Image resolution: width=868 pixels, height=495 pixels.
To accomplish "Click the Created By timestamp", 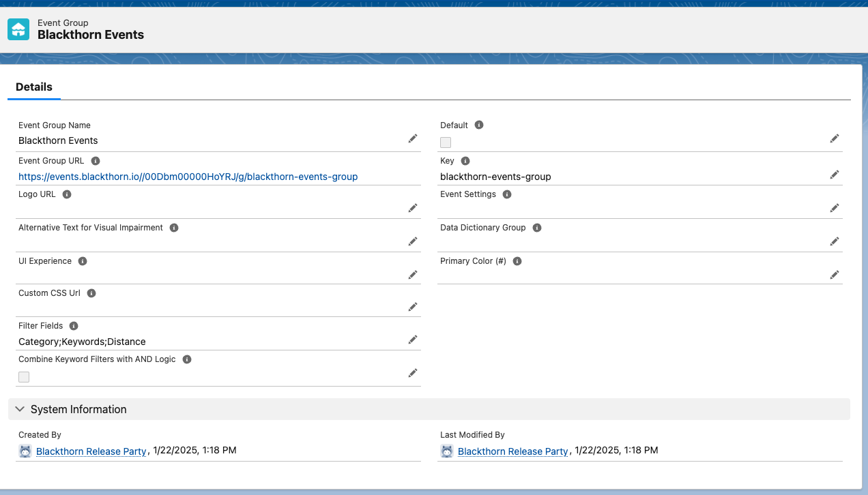I will pos(195,450).
